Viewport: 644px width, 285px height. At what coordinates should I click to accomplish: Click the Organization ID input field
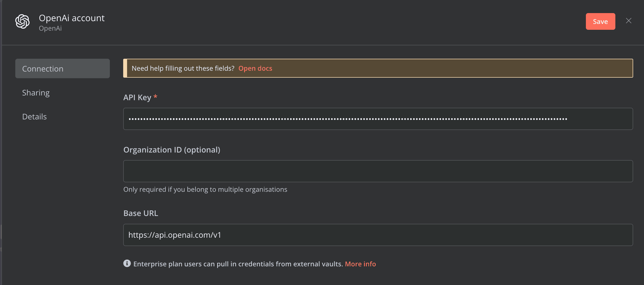(378, 171)
